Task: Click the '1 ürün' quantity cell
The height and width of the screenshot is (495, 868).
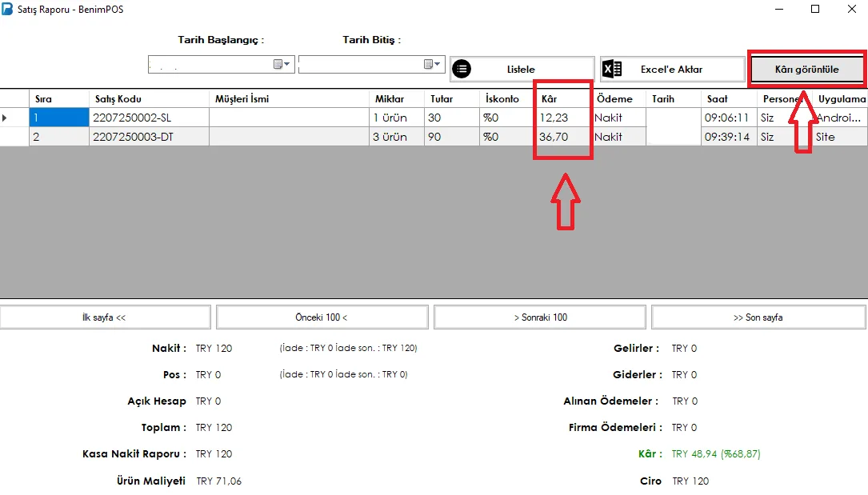Action: pyautogui.click(x=396, y=118)
